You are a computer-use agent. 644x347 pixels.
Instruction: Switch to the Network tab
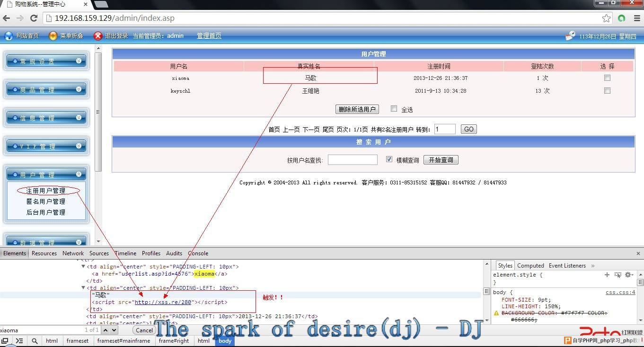pyautogui.click(x=73, y=253)
